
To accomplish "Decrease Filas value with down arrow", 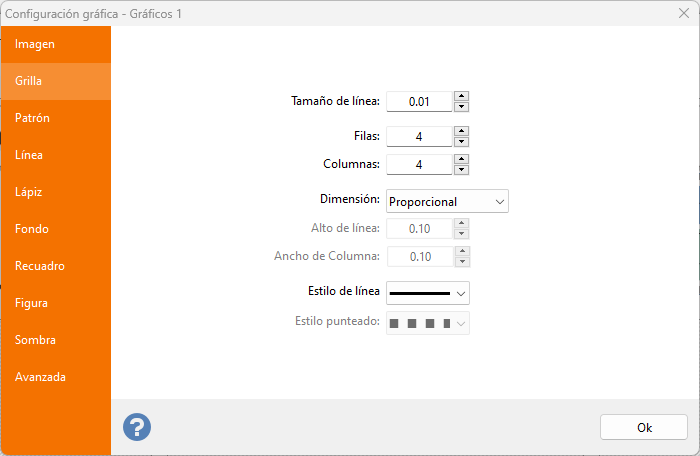I will (461, 142).
